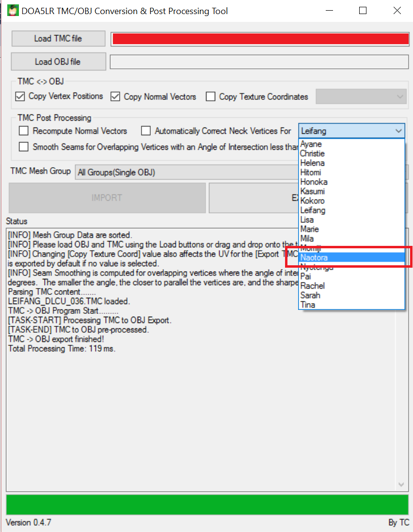
Task: Check Recompute Normal Vectors
Action: (x=23, y=131)
